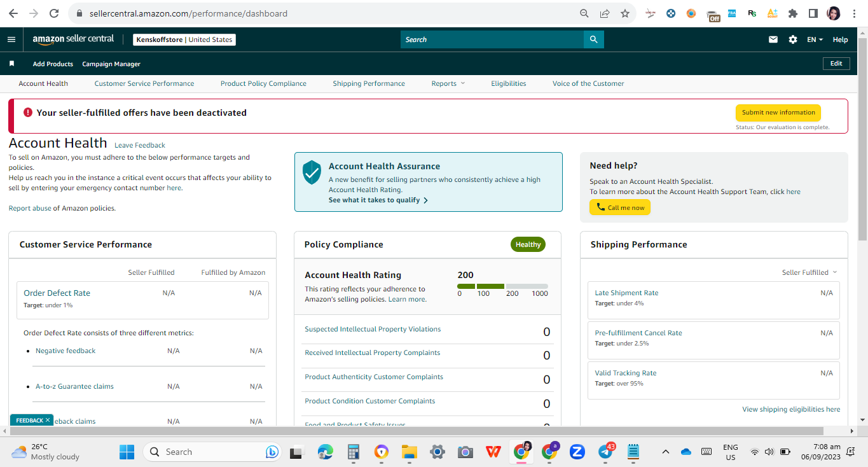Open the Voice of the Customer tab
This screenshot has height=467, width=868.
[588, 83]
